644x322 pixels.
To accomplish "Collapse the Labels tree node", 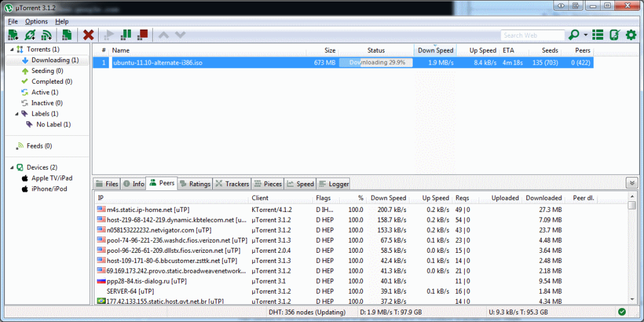I will pos(17,113).
